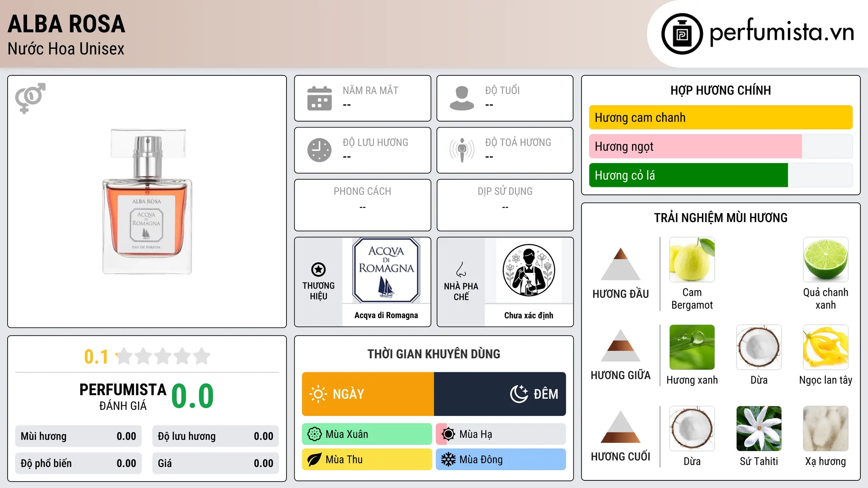Click the star badge icon above Thương hiệu
868x488 pixels.
[x=318, y=269]
